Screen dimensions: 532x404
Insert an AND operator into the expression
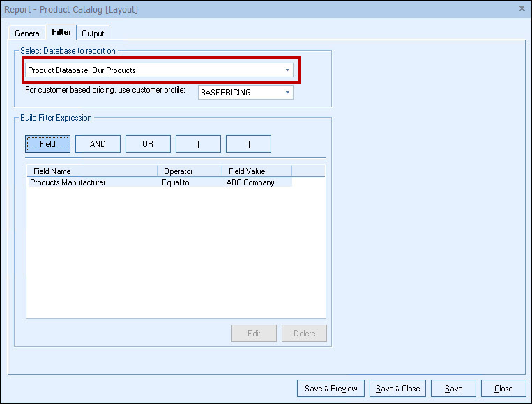[98, 144]
